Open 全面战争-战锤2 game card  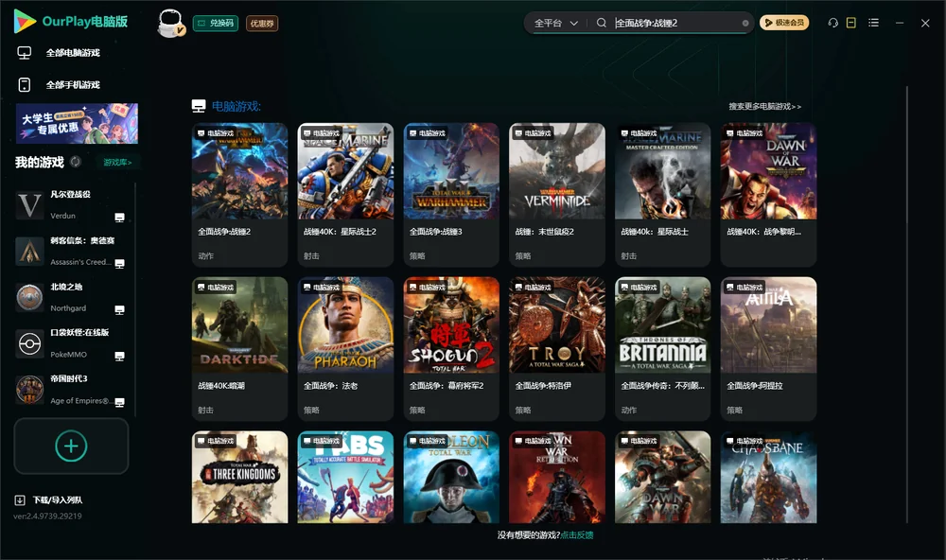[x=239, y=194]
